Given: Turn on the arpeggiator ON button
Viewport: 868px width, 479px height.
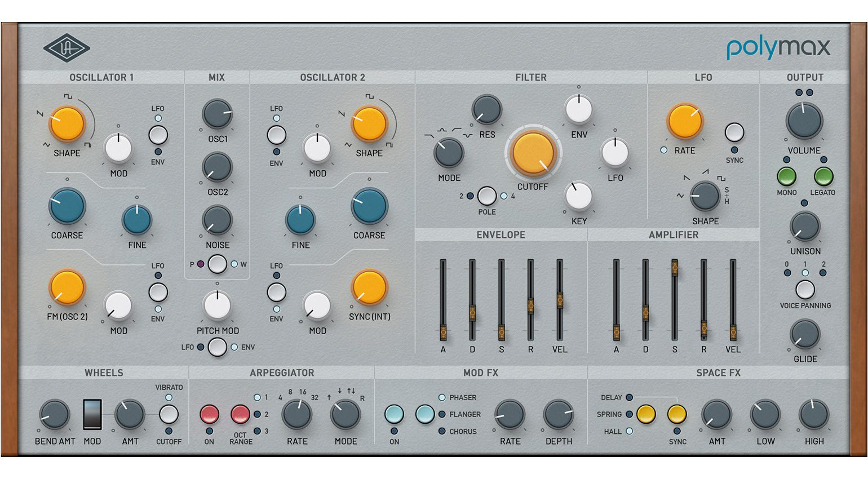Looking at the screenshot, I should (210, 415).
